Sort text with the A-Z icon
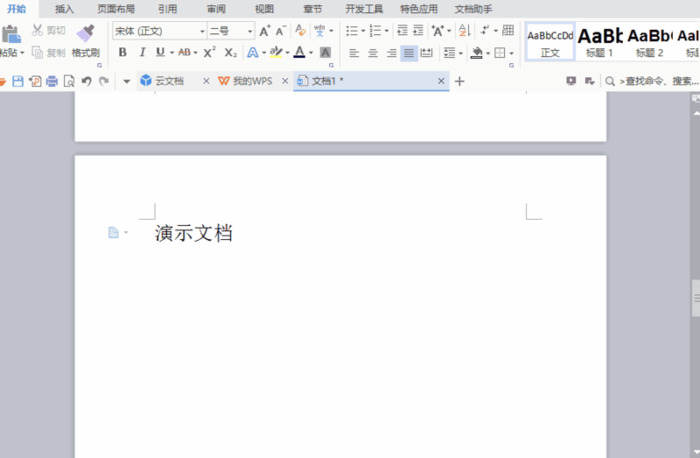The image size is (700, 458). coord(464,30)
